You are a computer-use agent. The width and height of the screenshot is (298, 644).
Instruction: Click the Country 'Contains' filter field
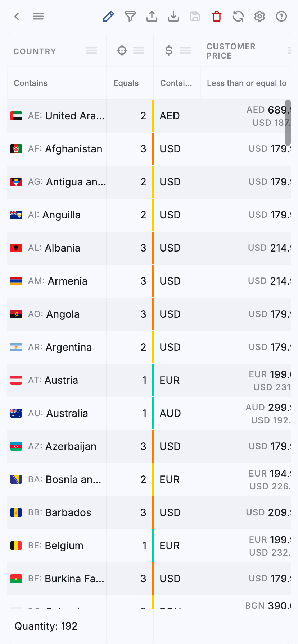tap(56, 83)
